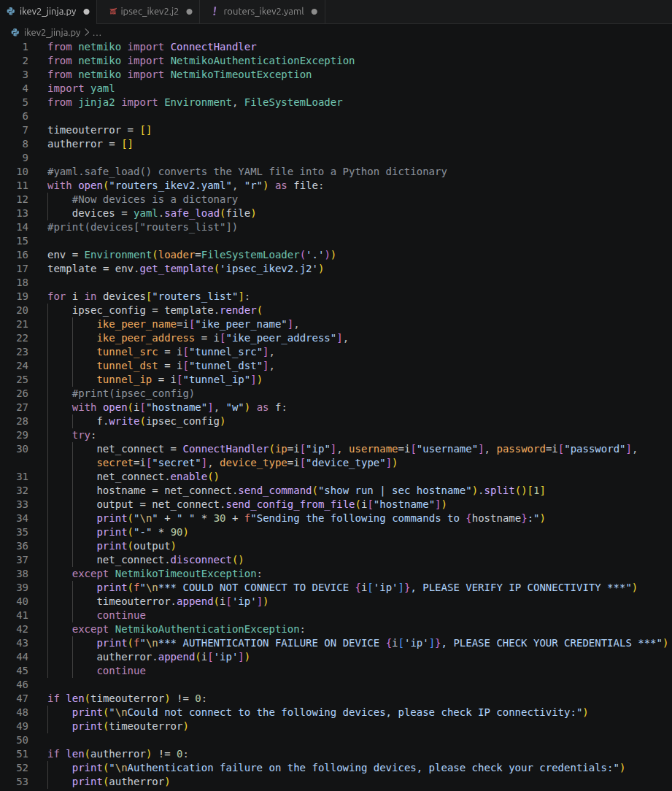This screenshot has height=791, width=672.
Task: Open the routers_ikev2.yaml tab
Action: [x=263, y=12]
